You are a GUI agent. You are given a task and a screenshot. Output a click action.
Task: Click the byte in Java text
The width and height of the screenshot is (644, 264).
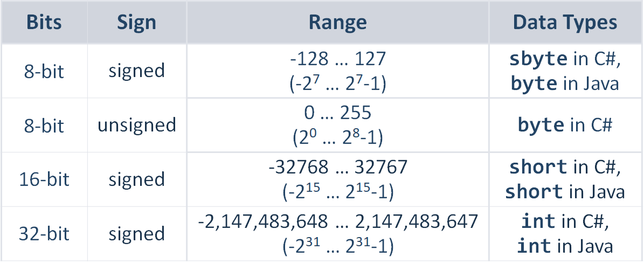(x=565, y=84)
